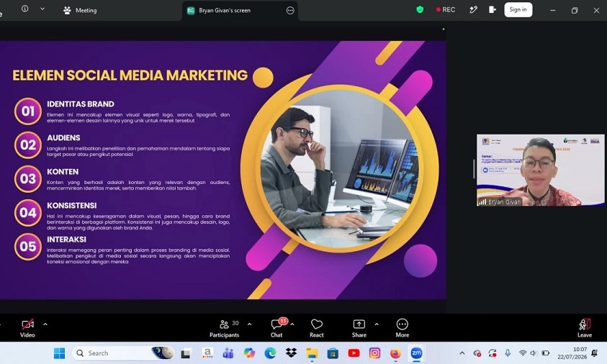Expand Share options caret
This screenshot has width=607, height=364.
[377, 324]
